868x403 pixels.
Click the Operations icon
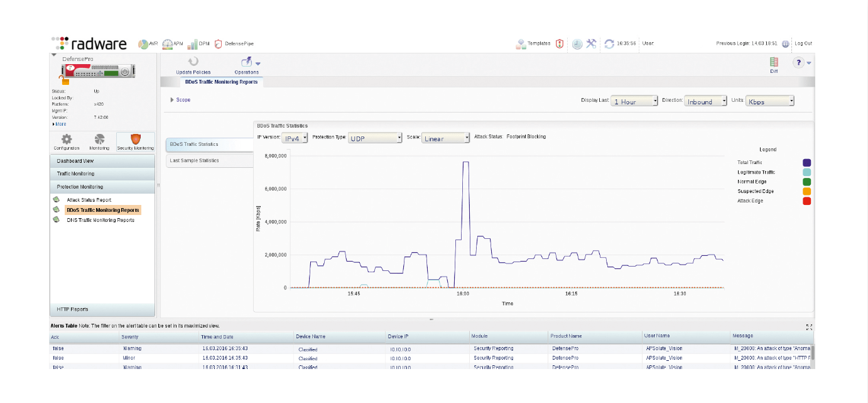click(247, 62)
